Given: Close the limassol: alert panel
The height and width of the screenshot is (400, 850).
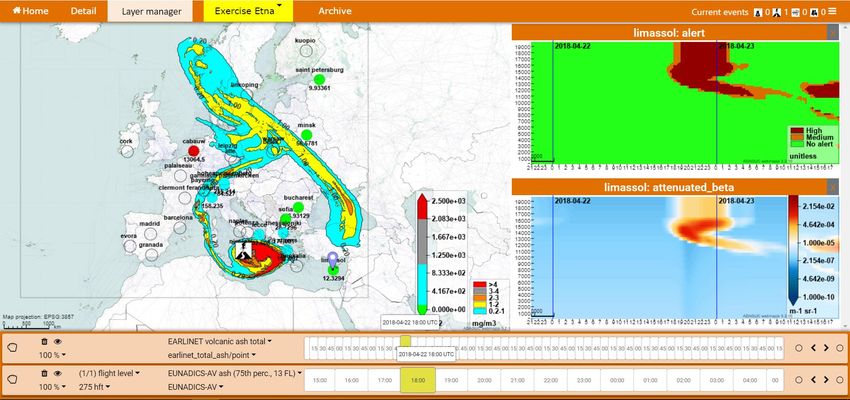Looking at the screenshot, I should click(833, 33).
